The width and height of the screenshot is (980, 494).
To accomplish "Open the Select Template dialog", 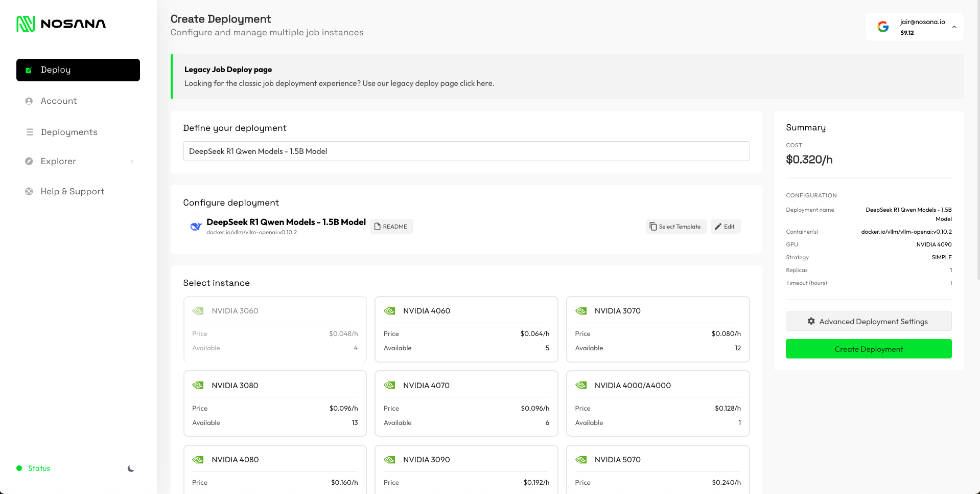I will pos(675,226).
